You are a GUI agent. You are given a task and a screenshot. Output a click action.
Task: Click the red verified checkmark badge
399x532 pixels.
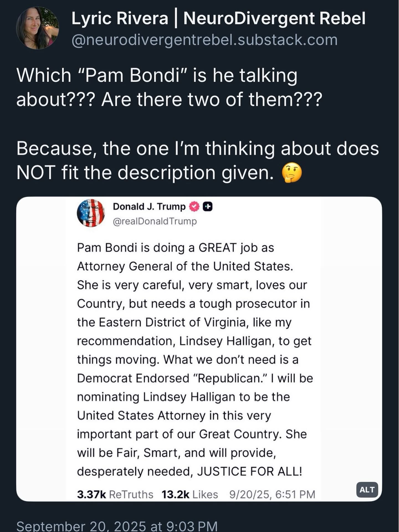tap(194, 207)
